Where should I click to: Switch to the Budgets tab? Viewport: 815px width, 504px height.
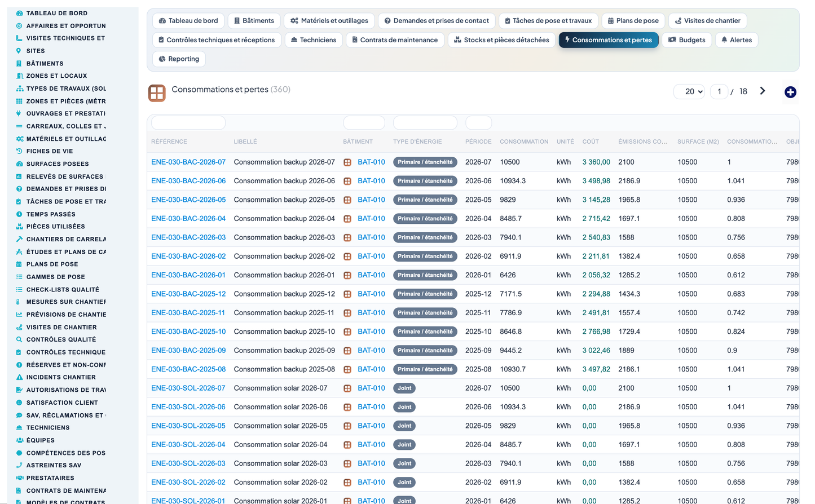click(x=686, y=40)
